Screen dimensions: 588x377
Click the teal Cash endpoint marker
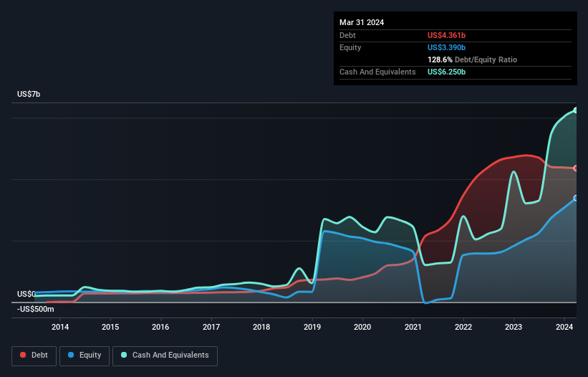pyautogui.click(x=576, y=110)
